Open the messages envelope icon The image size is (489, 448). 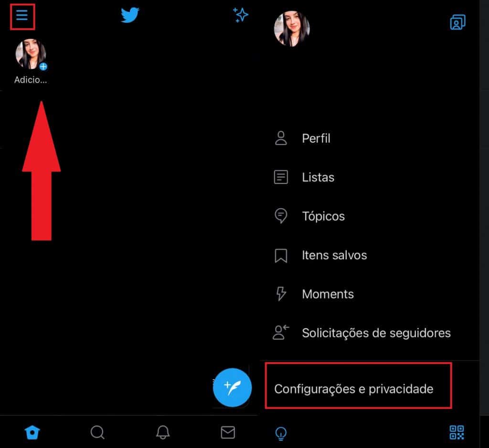(228, 432)
